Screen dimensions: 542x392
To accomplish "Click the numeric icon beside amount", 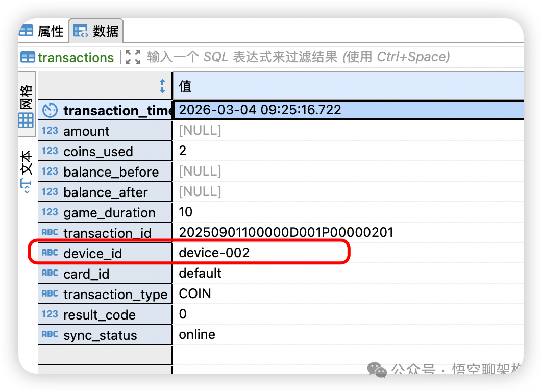I will pos(50,131).
